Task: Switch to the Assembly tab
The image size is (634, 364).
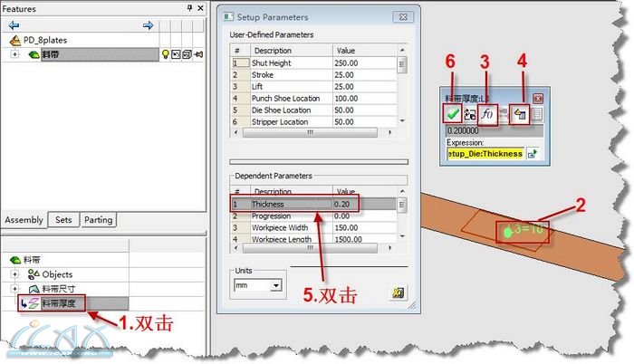Action: [x=24, y=220]
